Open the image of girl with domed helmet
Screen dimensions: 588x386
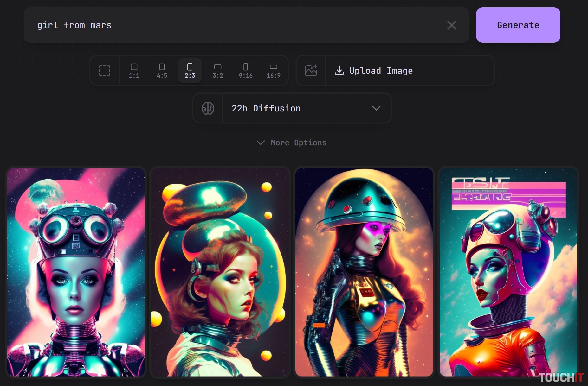364,272
